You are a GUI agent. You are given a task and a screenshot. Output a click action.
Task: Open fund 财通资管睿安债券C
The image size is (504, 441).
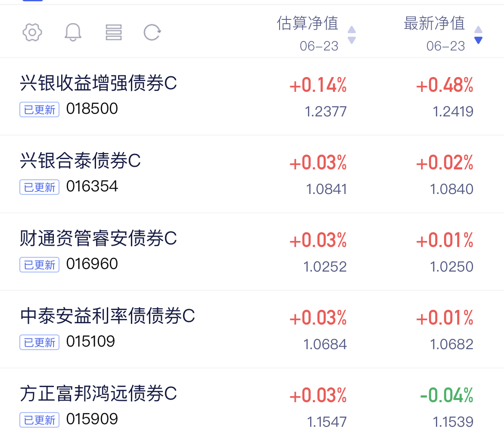[98, 238]
